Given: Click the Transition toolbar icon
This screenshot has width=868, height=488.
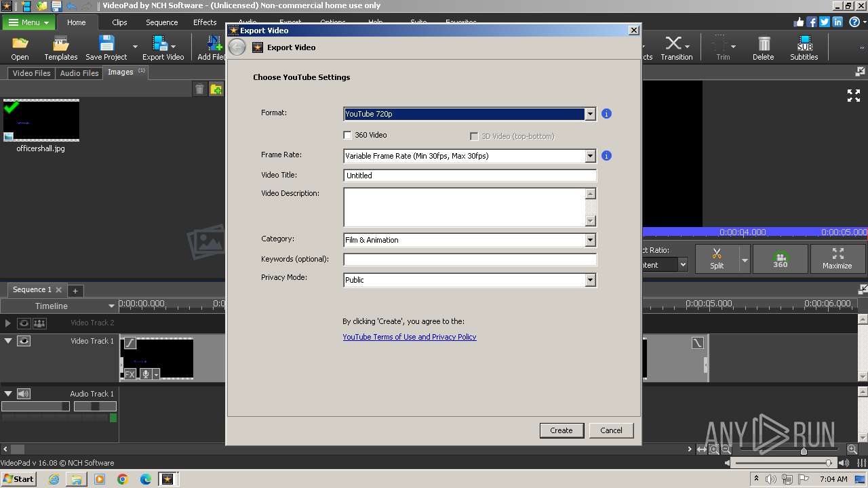Looking at the screenshot, I should pyautogui.click(x=676, y=49).
